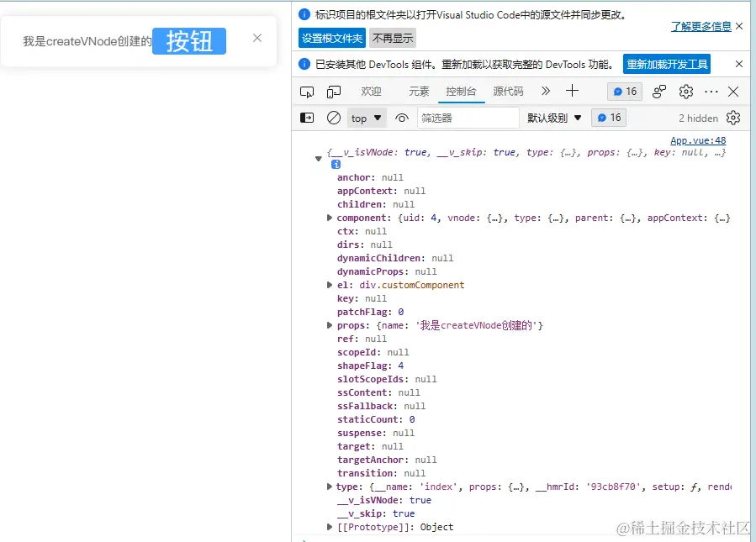Open the DevTools ellipsis more menu
The image size is (756, 542).
pyautogui.click(x=711, y=92)
